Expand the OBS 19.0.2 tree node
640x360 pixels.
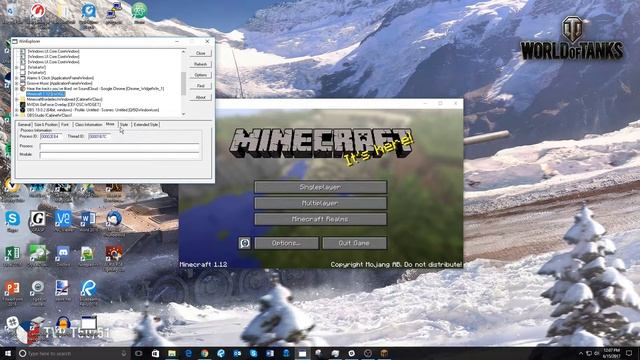(x=17, y=110)
